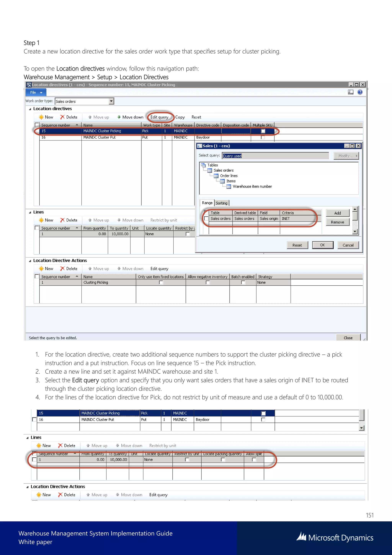392x555 pixels.
Task: Switch to the Range tab
Action: pos(207,203)
